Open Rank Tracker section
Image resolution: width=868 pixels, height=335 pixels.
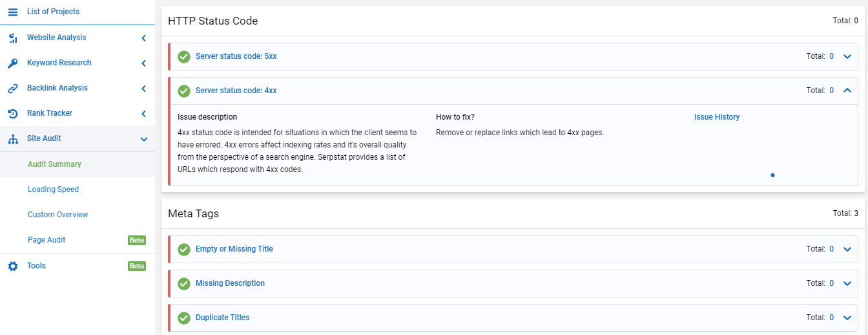pos(50,113)
